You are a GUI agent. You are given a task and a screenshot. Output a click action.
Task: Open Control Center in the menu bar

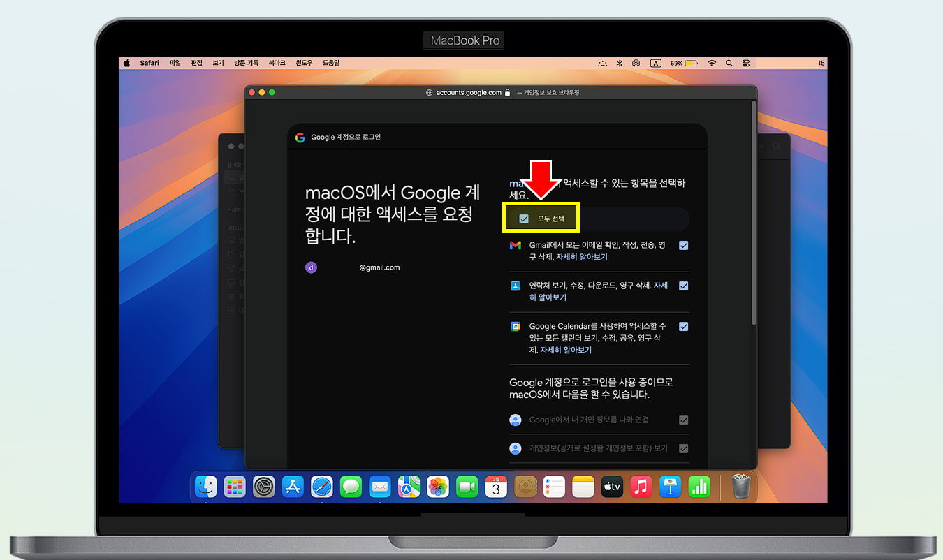click(x=746, y=63)
